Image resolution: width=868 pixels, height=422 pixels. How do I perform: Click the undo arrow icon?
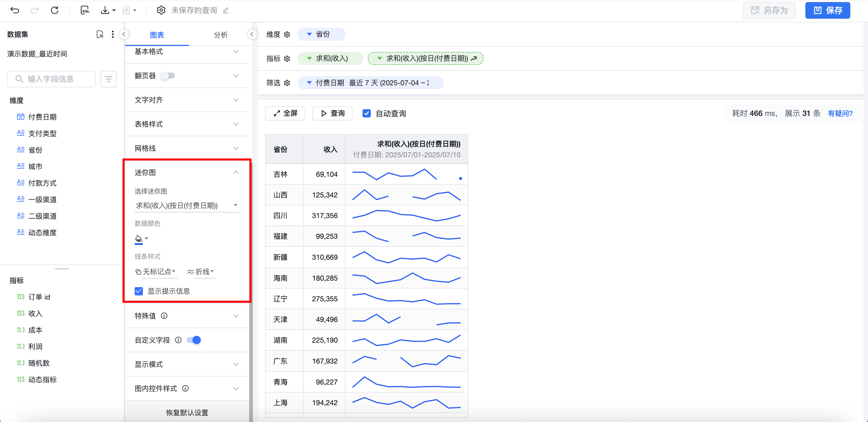click(15, 10)
